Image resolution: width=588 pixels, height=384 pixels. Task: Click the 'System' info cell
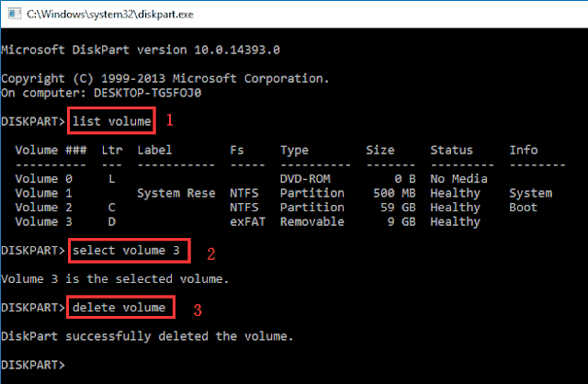[531, 193]
